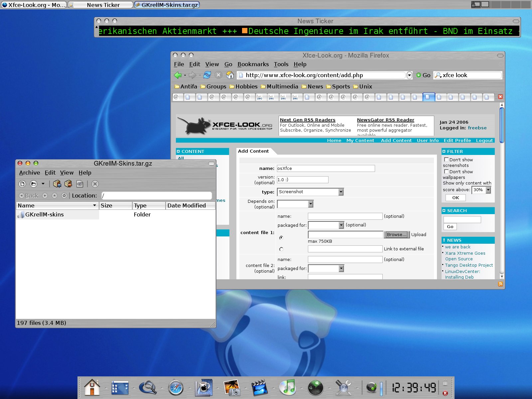Click the View file icon with the eye
Viewport: 532px width, 399px height.
[79, 184]
